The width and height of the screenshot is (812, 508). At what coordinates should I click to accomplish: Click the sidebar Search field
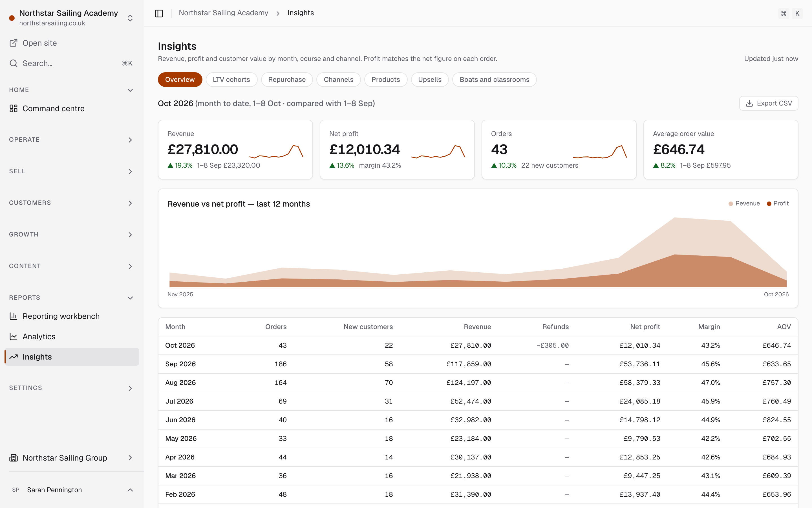coord(72,63)
